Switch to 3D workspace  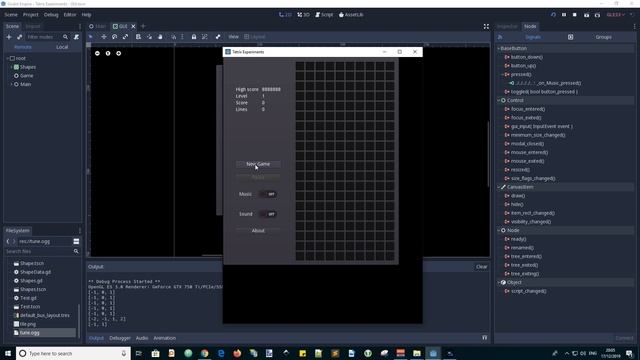[303, 15]
